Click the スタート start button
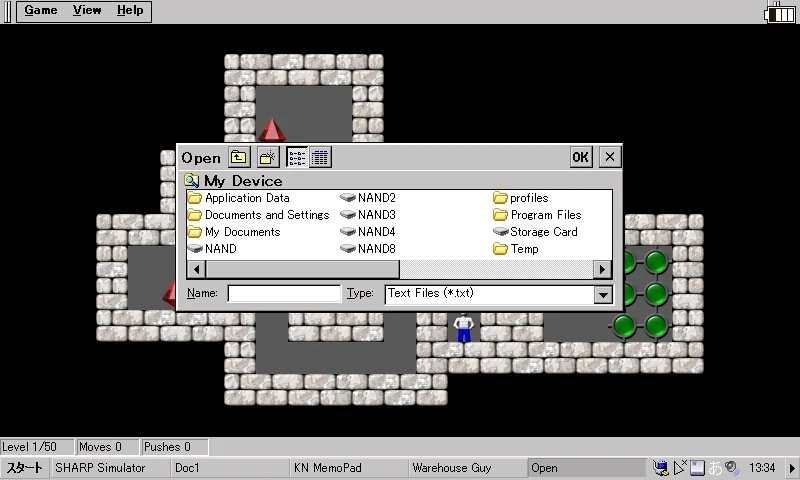 tap(24, 468)
